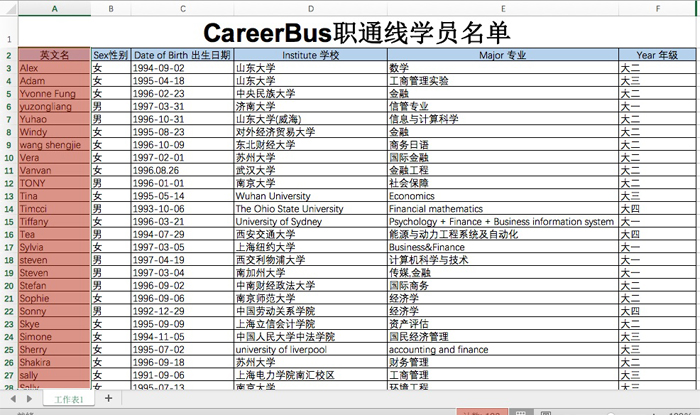
Task: Select the University of Sydney cell
Action: tap(311, 221)
